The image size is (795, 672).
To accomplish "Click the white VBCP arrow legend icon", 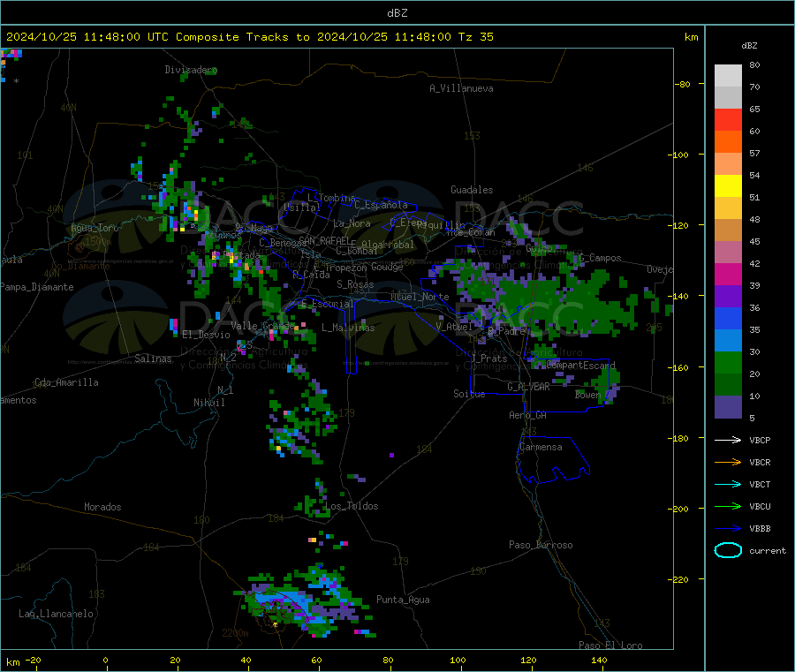I will (x=728, y=440).
